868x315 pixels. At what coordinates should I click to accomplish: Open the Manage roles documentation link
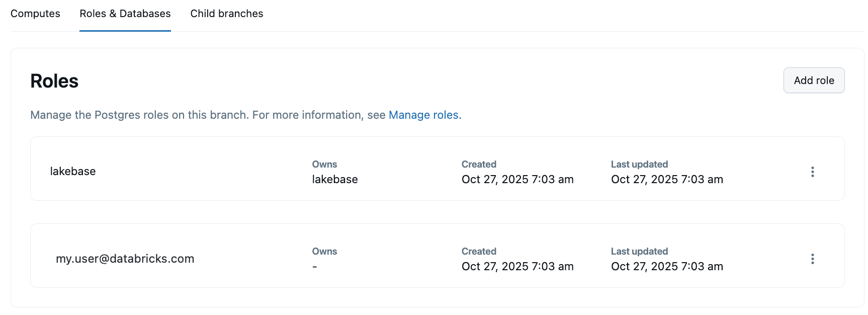click(x=424, y=115)
